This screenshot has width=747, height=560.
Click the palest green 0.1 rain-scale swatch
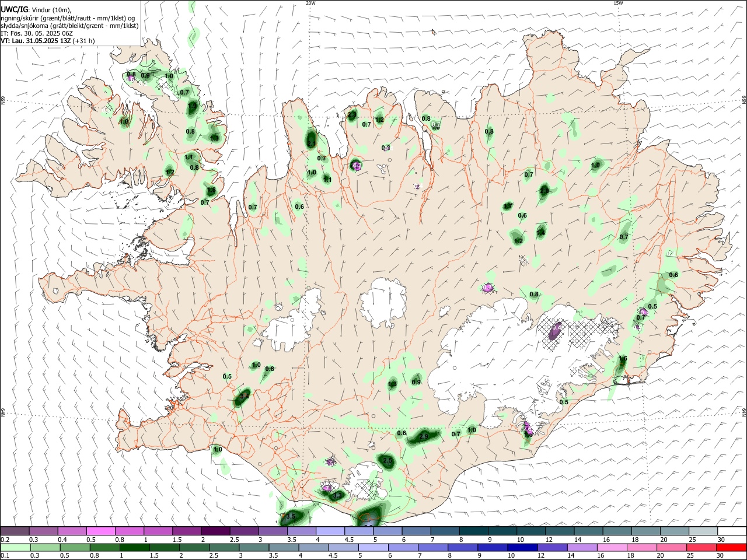click(x=15, y=547)
